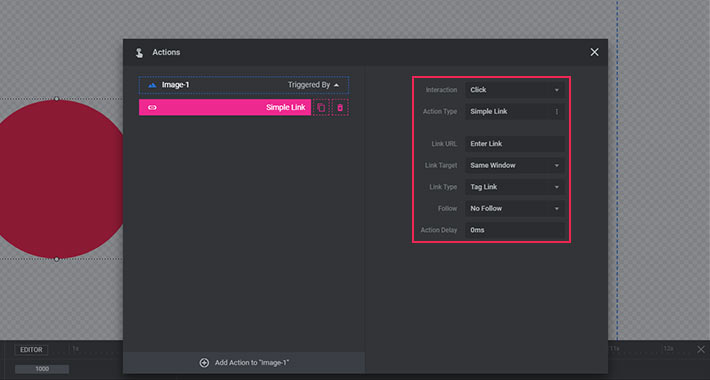
Task: Click the link icon in Simple Link row
Action: (x=153, y=108)
